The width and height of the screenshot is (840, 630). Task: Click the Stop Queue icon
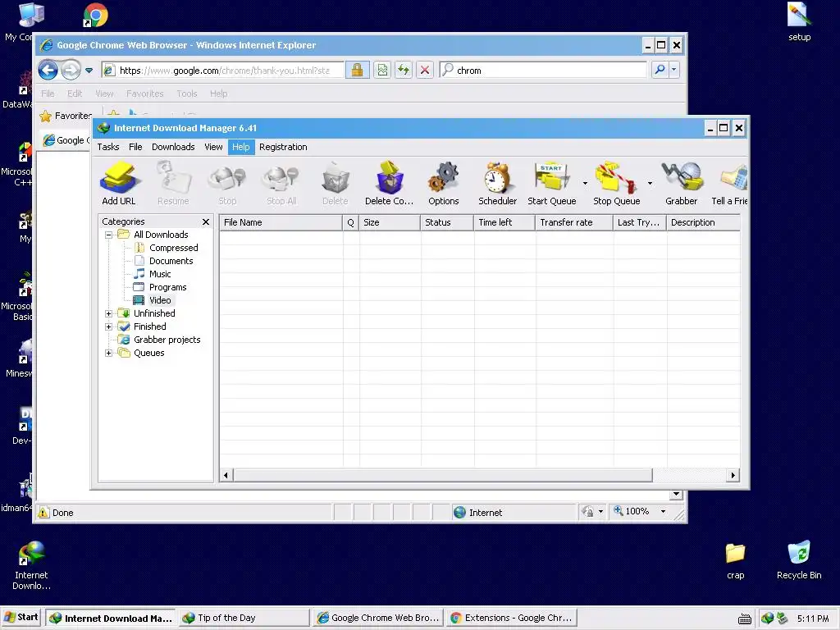(x=617, y=184)
